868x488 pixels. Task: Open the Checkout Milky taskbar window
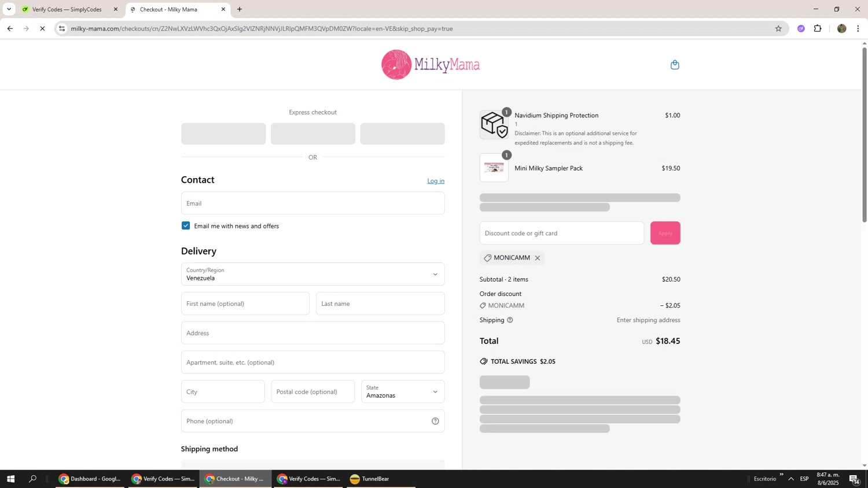coord(236,479)
